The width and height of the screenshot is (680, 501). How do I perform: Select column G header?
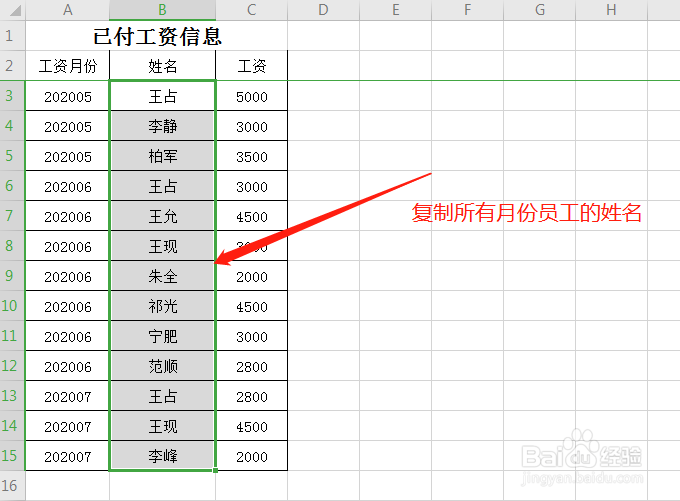539,10
